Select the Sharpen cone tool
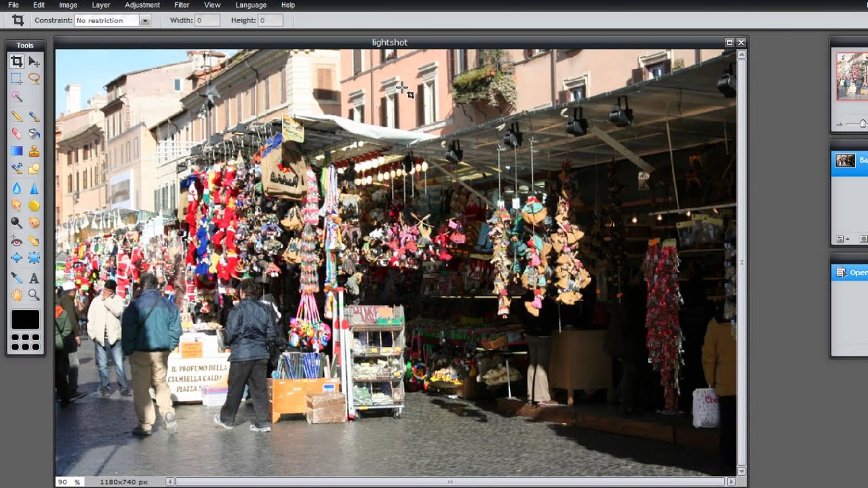 coord(34,188)
